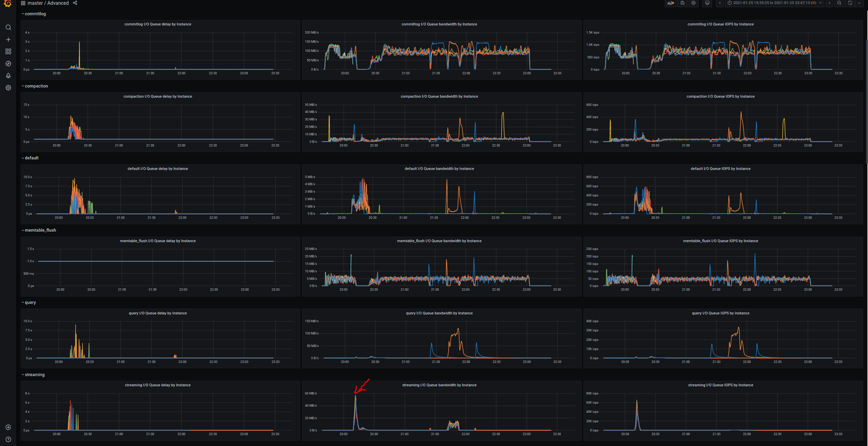Viewport: 868px width, 446px height.
Task: Open the Dashboards grid icon in sidebar
Action: pos(8,52)
